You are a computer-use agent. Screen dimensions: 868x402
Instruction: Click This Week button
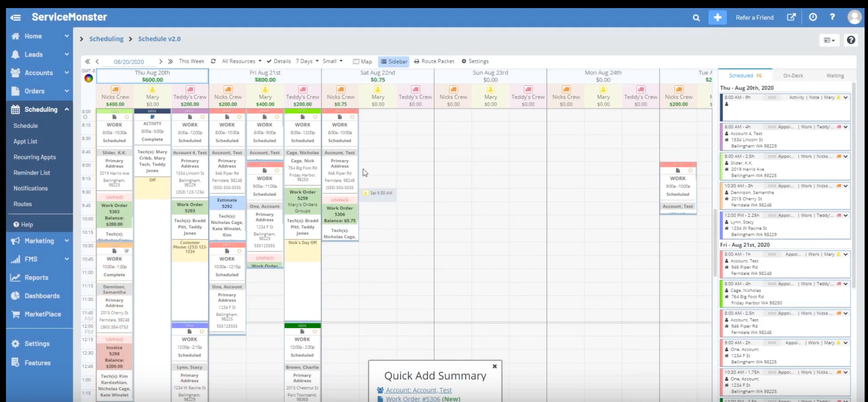[191, 61]
